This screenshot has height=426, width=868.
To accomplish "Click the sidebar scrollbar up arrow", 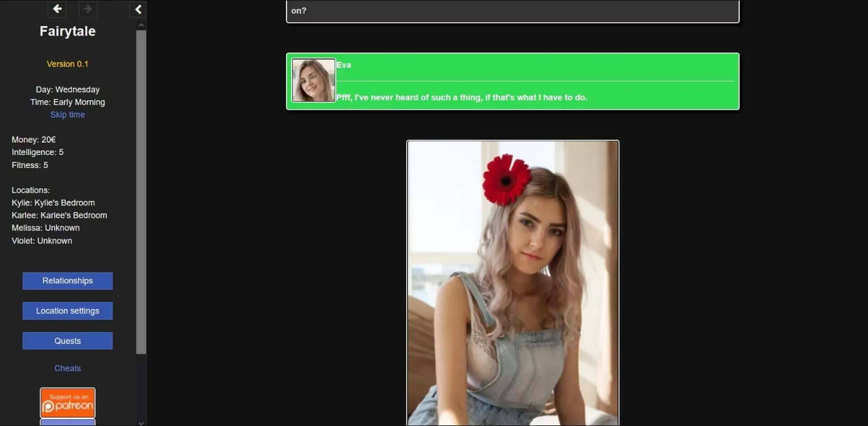I will coord(141,25).
